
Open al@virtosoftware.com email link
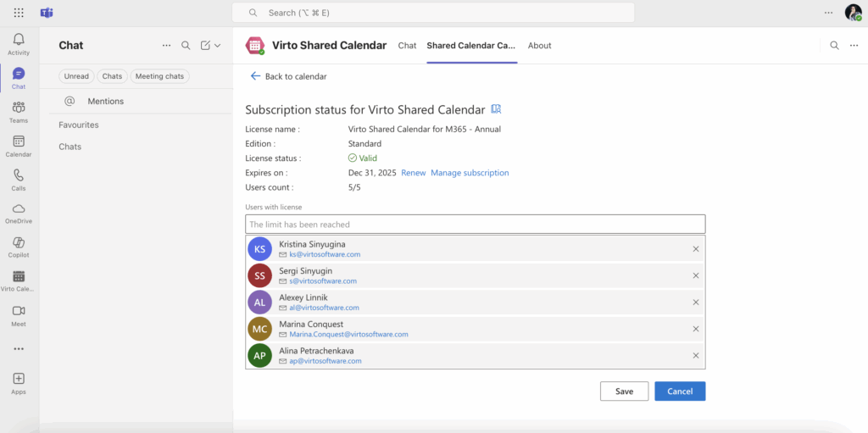324,308
